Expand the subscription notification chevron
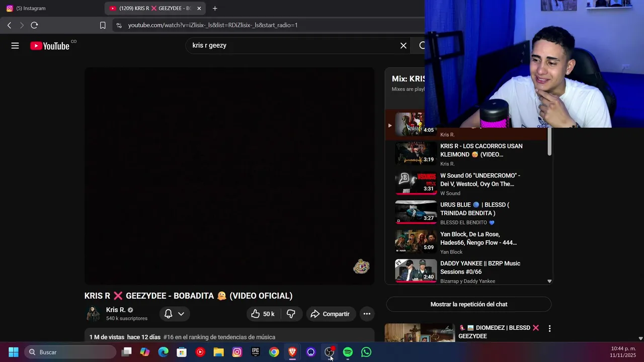 click(181, 314)
